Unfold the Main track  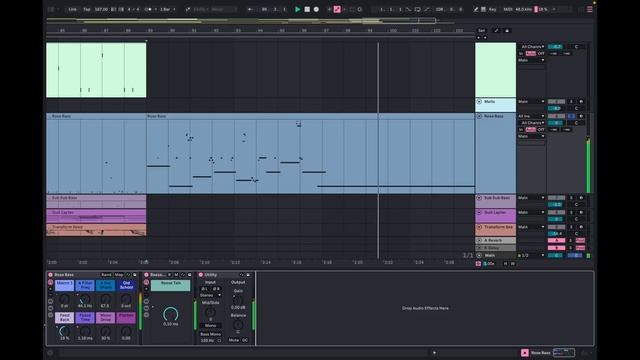pos(479,256)
